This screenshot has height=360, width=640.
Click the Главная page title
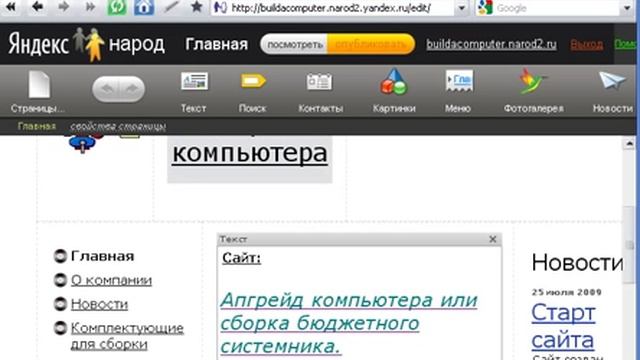pyautogui.click(x=216, y=44)
